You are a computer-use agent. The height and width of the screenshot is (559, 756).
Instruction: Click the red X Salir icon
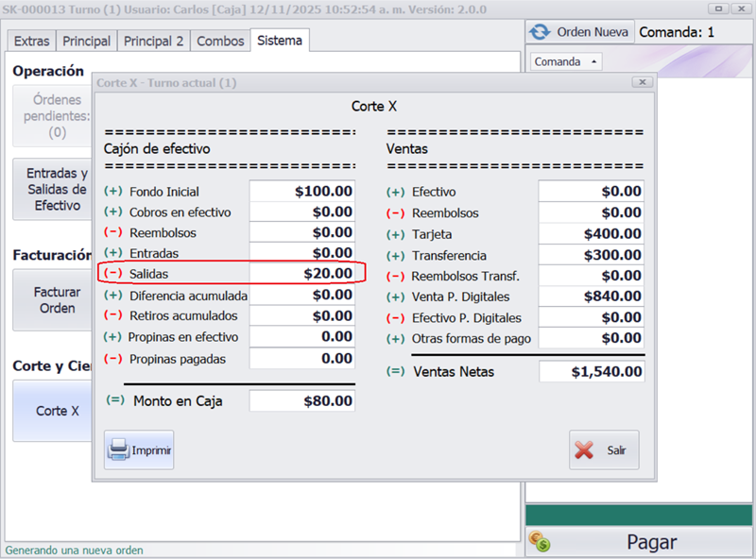coord(585,450)
